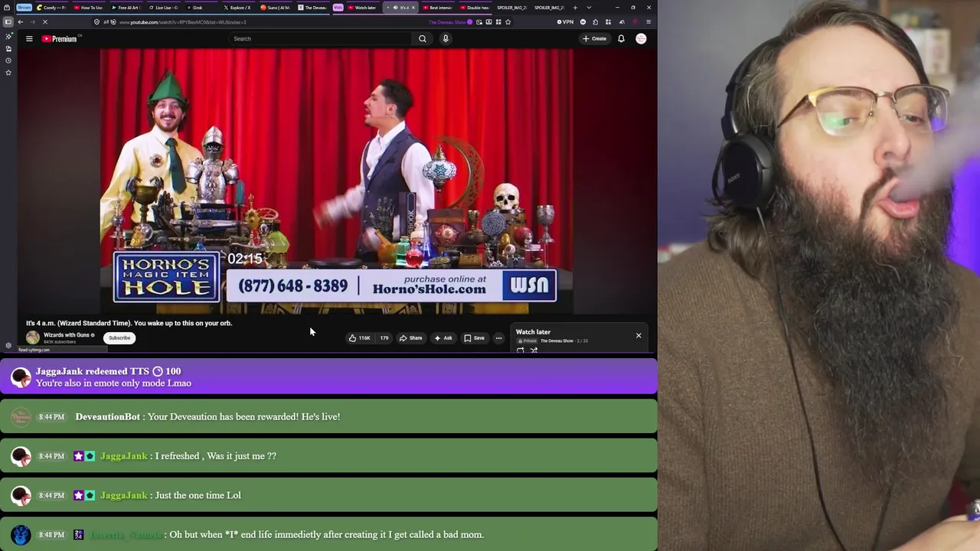The width and height of the screenshot is (980, 551).
Task: Dislike the video showing 179
Action: pos(384,337)
